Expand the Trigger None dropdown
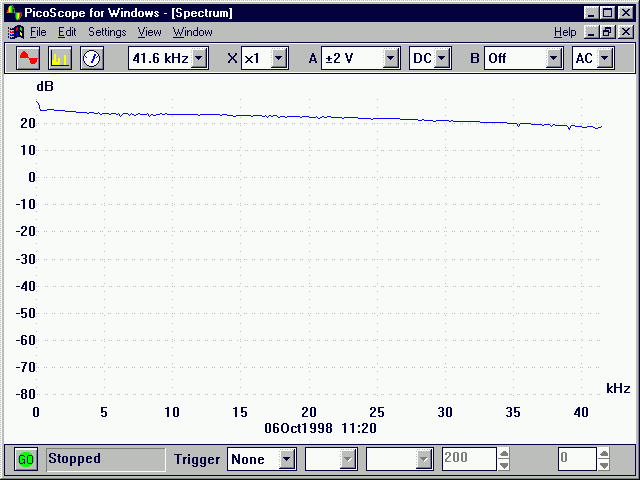The width and height of the screenshot is (640, 480). (287, 459)
